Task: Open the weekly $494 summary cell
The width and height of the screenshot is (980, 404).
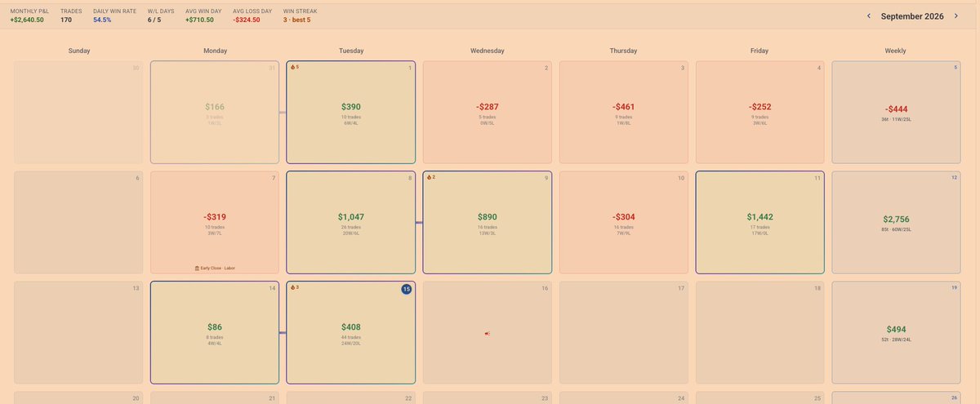Action: (896, 332)
